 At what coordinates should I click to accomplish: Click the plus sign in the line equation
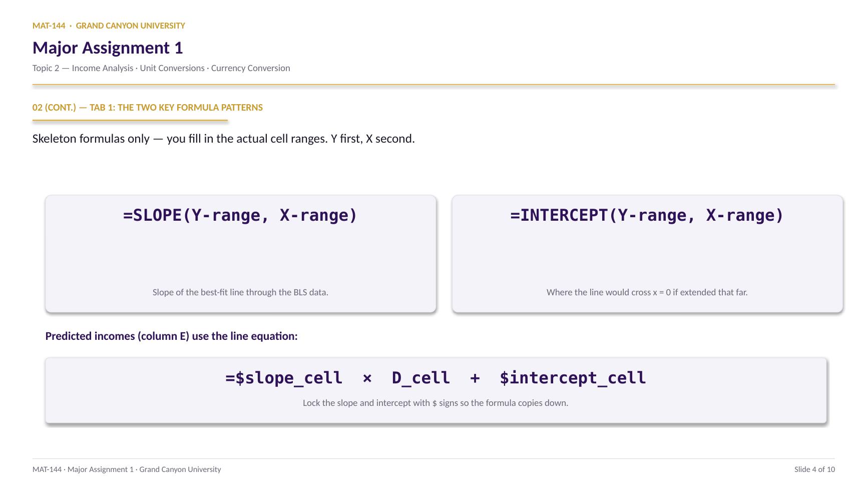475,378
